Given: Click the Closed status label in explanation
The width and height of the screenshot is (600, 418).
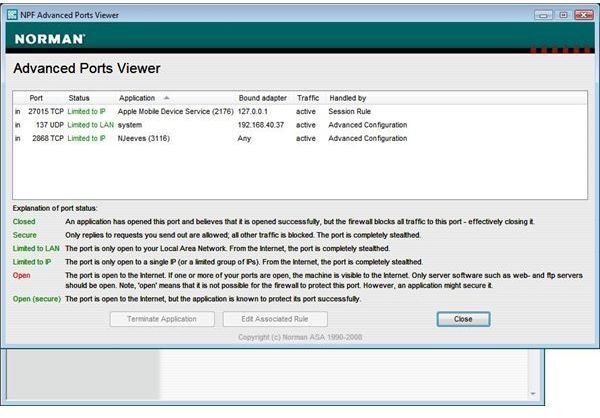Looking at the screenshot, I should coord(24,222).
